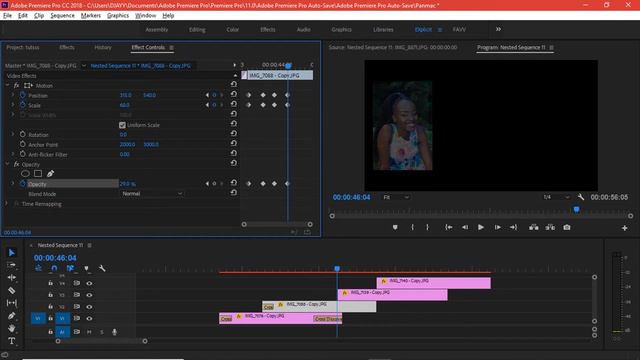The height and width of the screenshot is (360, 640).
Task: Click timeline playhead in Nested Sequence
Action: tap(337, 268)
